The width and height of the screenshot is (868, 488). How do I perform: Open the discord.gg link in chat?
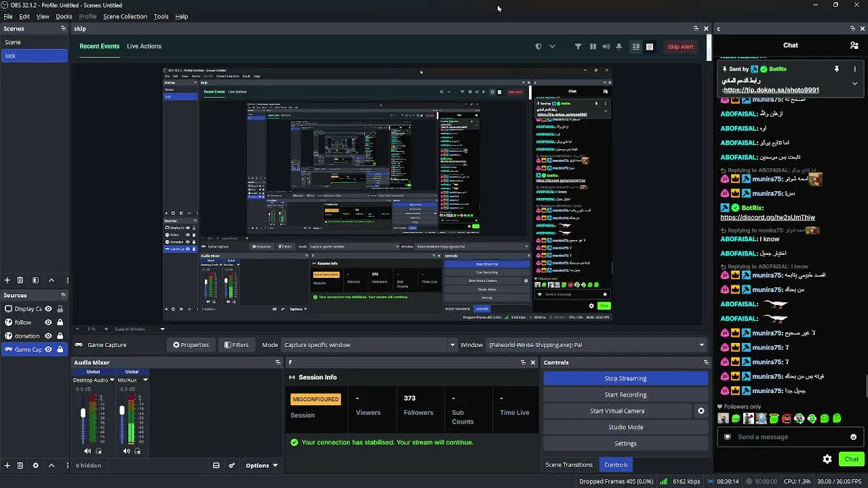[768, 218]
